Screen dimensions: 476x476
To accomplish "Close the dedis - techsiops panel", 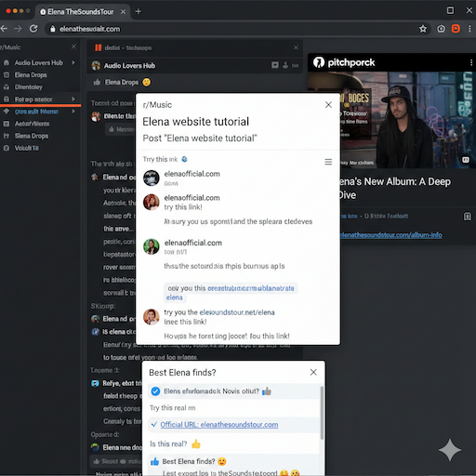I will (296, 47).
